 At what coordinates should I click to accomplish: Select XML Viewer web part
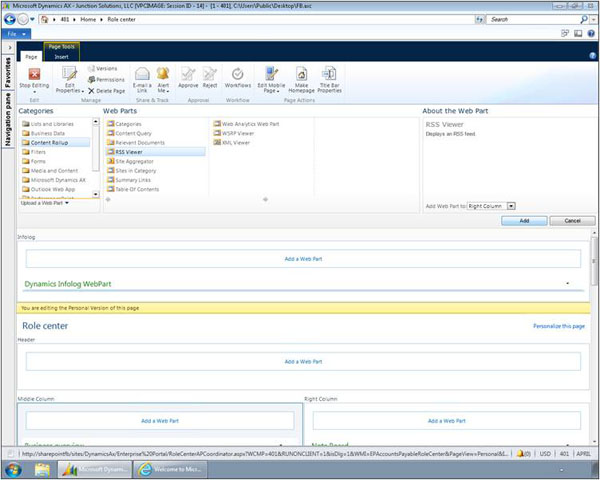[232, 142]
